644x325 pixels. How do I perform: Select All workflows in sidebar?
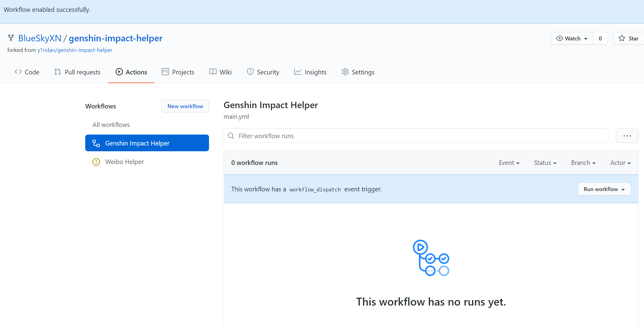point(111,125)
